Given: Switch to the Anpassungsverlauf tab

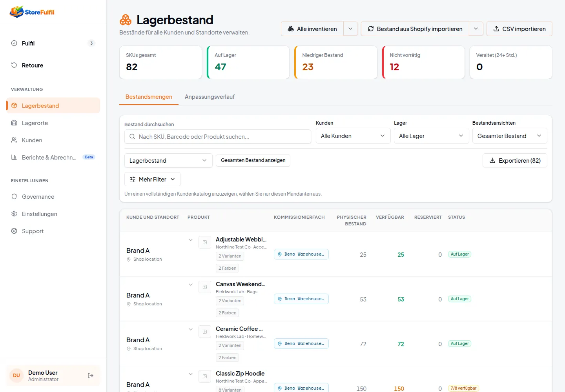Looking at the screenshot, I should coord(210,97).
